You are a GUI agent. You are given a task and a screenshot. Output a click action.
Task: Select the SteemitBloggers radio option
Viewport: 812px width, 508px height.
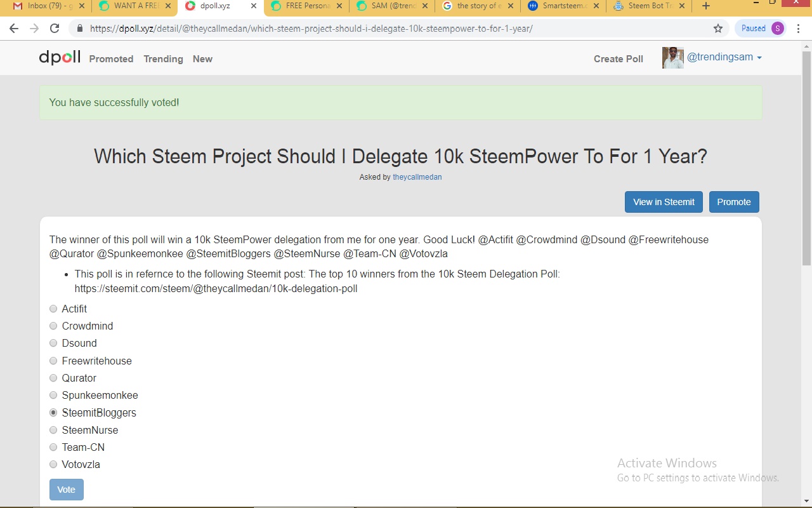[53, 412]
